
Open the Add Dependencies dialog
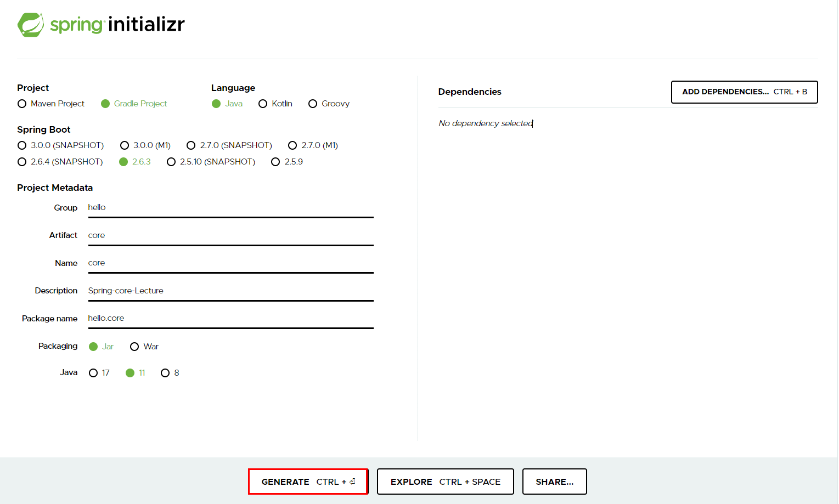(x=744, y=92)
